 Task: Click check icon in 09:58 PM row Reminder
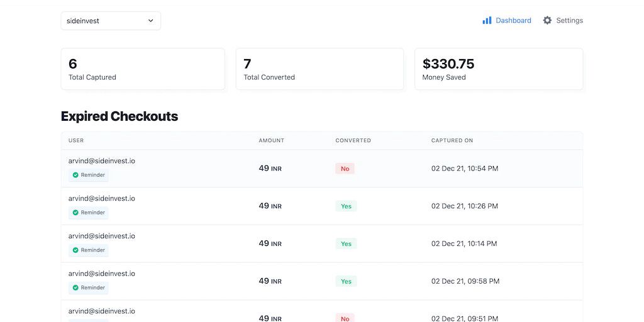[75, 287]
